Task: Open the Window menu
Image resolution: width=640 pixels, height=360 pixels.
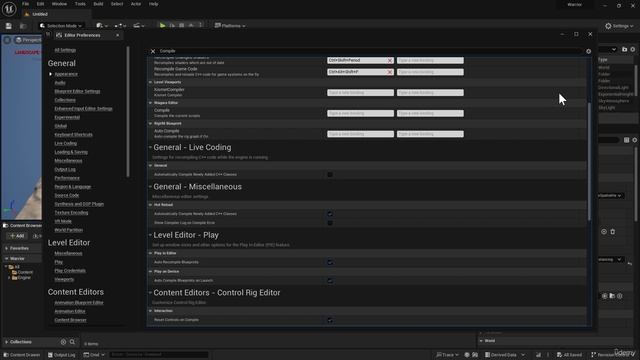Action: click(59, 4)
